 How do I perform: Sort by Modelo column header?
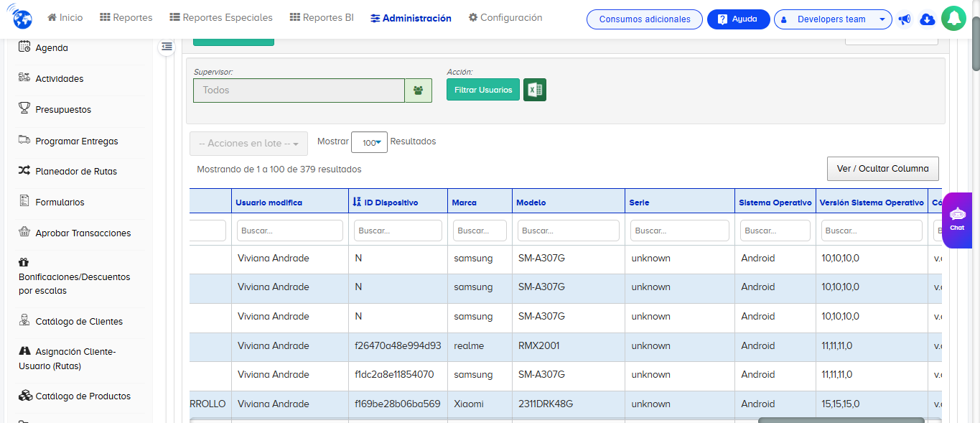(x=531, y=203)
